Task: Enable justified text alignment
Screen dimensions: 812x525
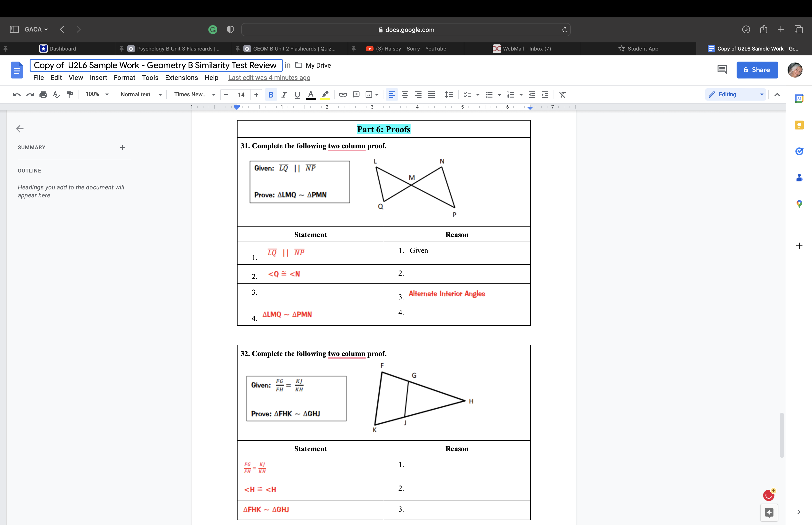Action: [431, 94]
